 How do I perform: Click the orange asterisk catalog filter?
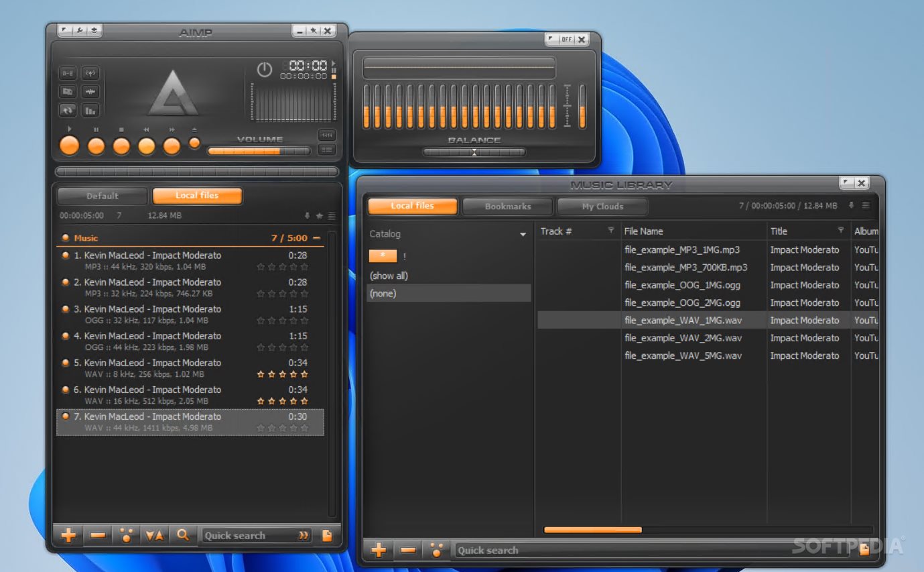[383, 256]
